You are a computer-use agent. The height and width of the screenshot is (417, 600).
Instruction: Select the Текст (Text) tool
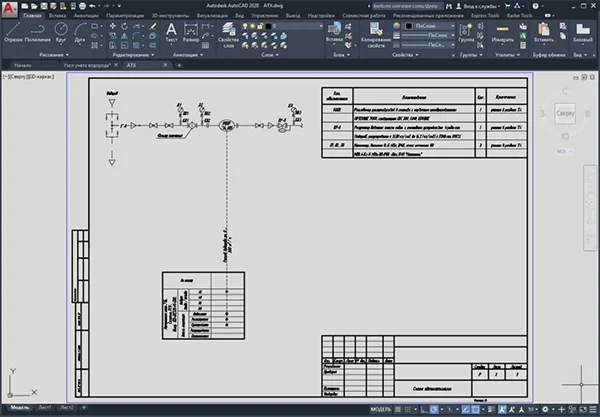pyautogui.click(x=171, y=32)
